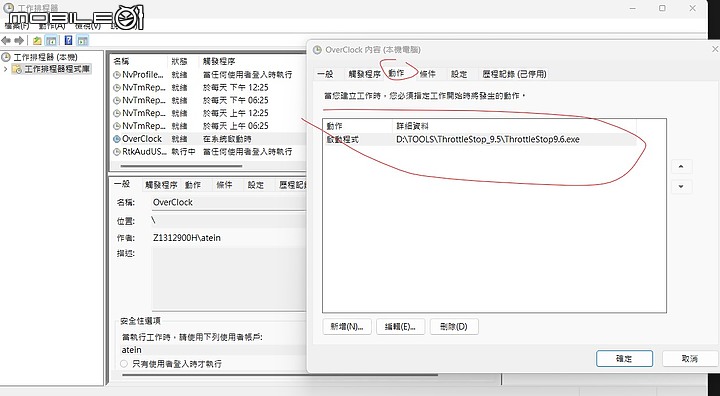Click the task list horizontal scrollbar
This screenshot has height=396, width=720.
pyautogui.click(x=181, y=166)
